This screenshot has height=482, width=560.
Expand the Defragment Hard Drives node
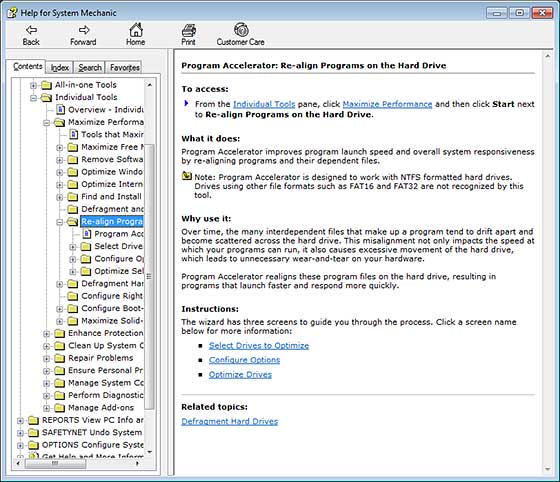[60, 284]
